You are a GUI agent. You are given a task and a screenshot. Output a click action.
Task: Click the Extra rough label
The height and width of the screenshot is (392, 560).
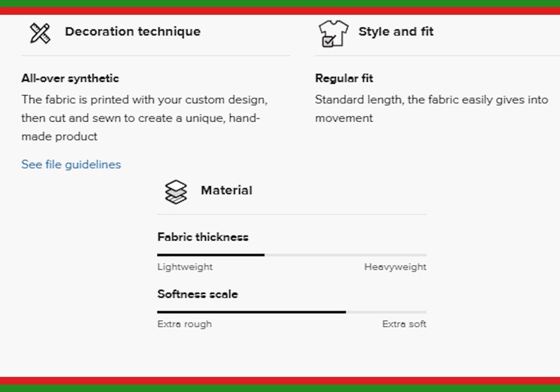184,324
